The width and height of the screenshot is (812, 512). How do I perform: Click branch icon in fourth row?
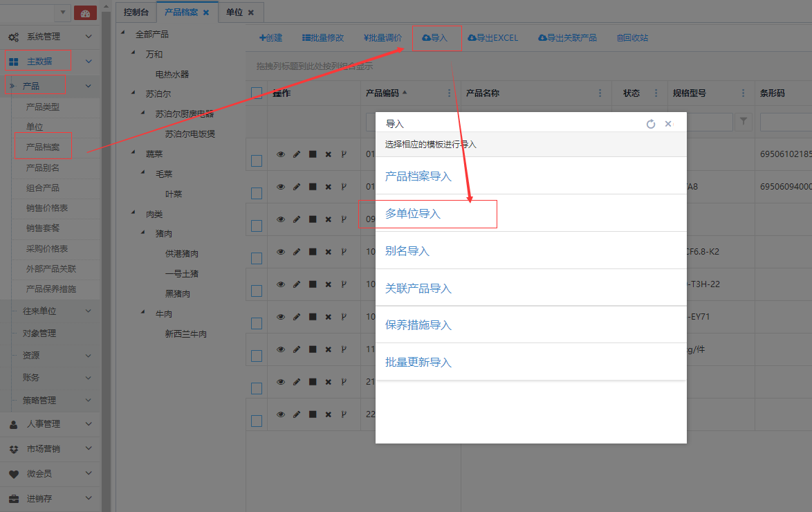click(344, 252)
